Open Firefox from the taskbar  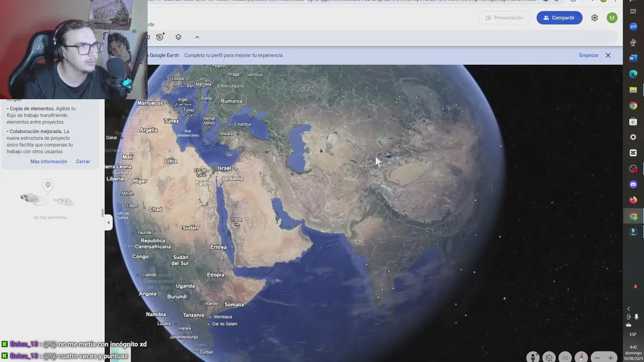coord(633,200)
